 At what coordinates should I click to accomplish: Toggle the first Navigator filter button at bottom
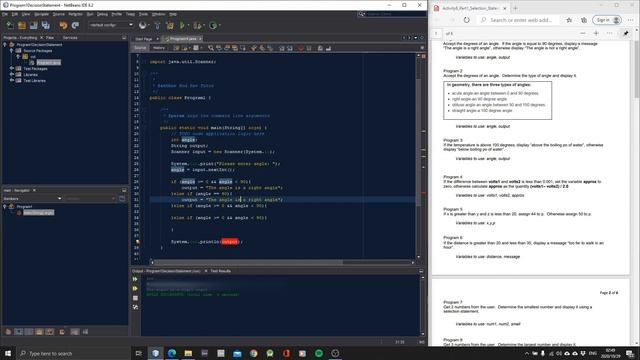(8, 332)
